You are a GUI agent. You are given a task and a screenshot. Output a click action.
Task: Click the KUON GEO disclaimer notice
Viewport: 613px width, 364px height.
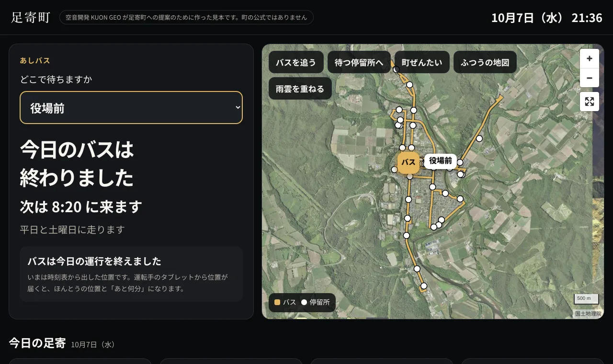(x=186, y=17)
